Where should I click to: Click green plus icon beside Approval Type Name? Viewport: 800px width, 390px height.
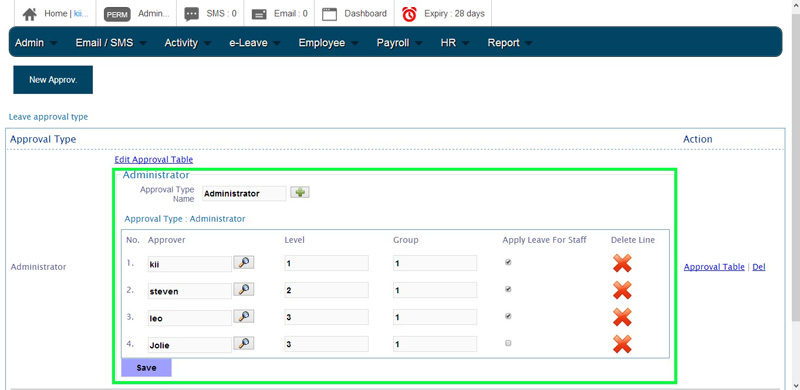300,192
